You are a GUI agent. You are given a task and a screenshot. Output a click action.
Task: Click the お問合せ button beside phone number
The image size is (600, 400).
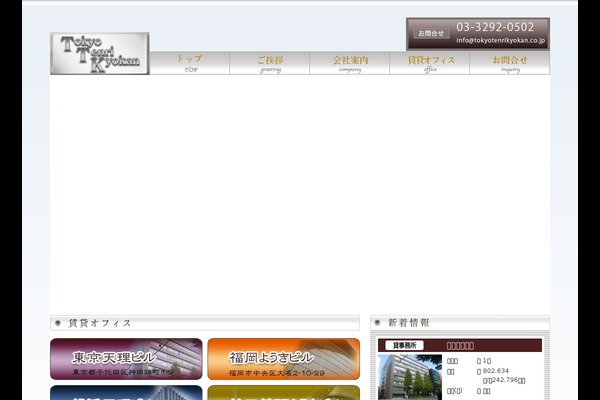(431, 34)
